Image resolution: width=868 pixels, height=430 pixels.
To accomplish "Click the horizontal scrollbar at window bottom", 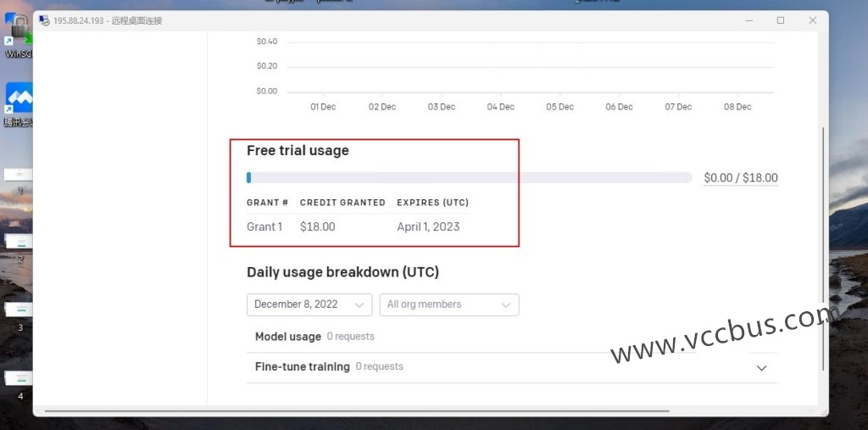I will coord(356,411).
